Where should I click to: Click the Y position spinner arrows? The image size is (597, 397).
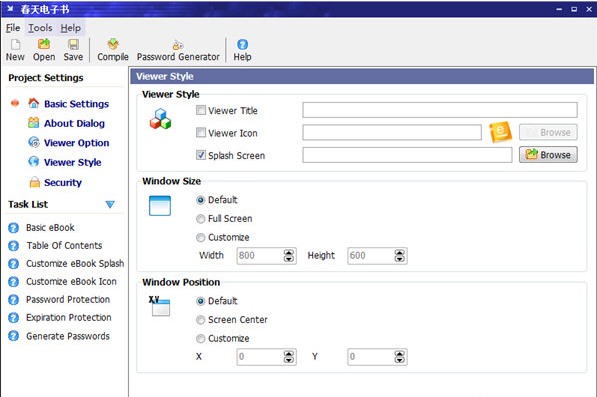[x=399, y=357]
